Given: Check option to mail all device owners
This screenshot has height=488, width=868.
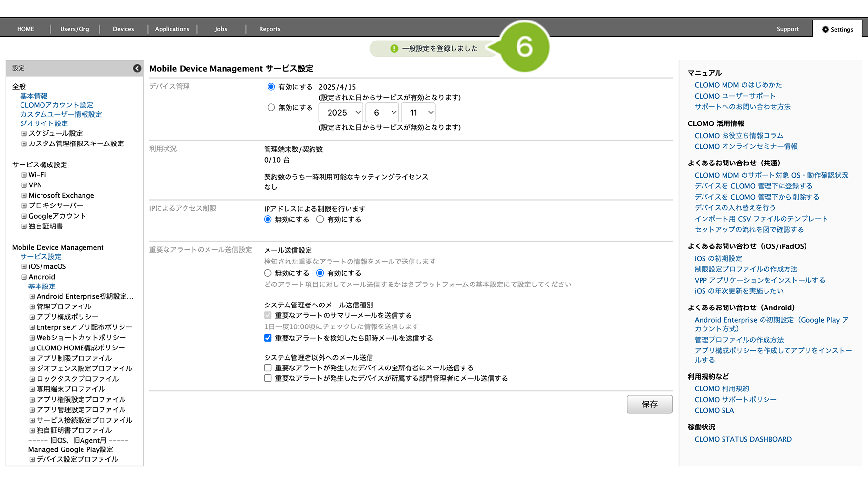Looking at the screenshot, I should click(x=268, y=367).
